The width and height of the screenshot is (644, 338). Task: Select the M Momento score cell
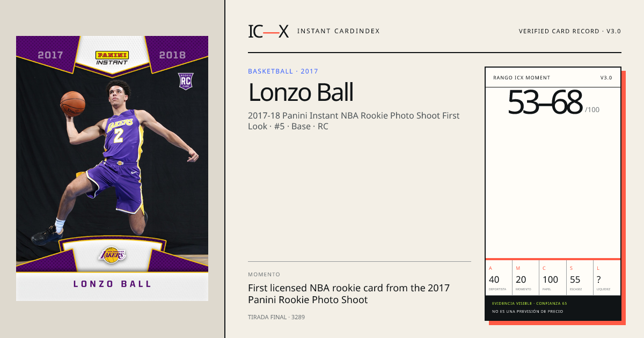526,278
